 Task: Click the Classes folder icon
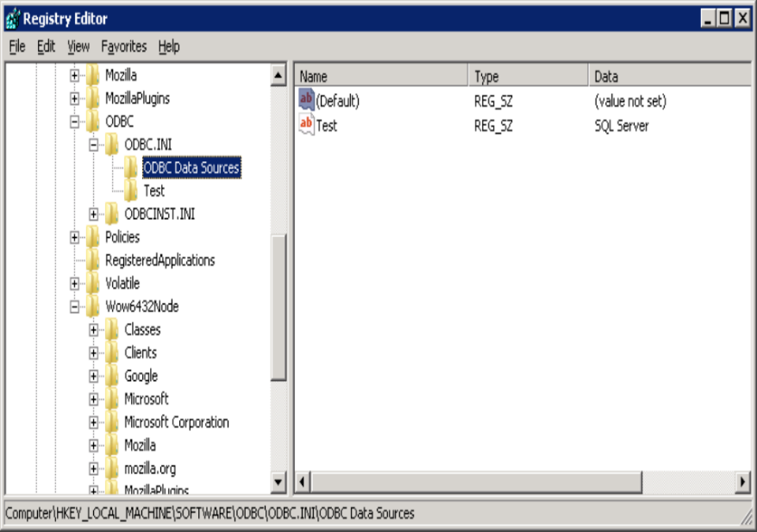pos(111,329)
